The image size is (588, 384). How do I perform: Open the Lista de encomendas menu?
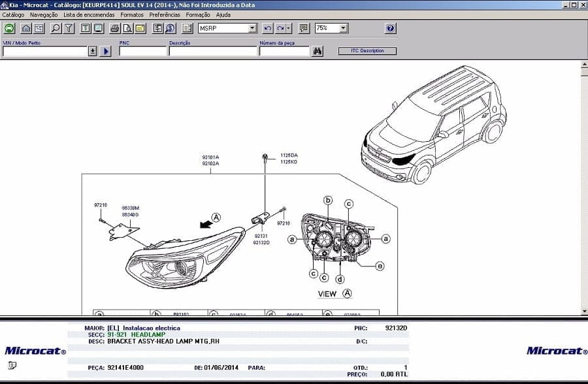click(x=89, y=15)
